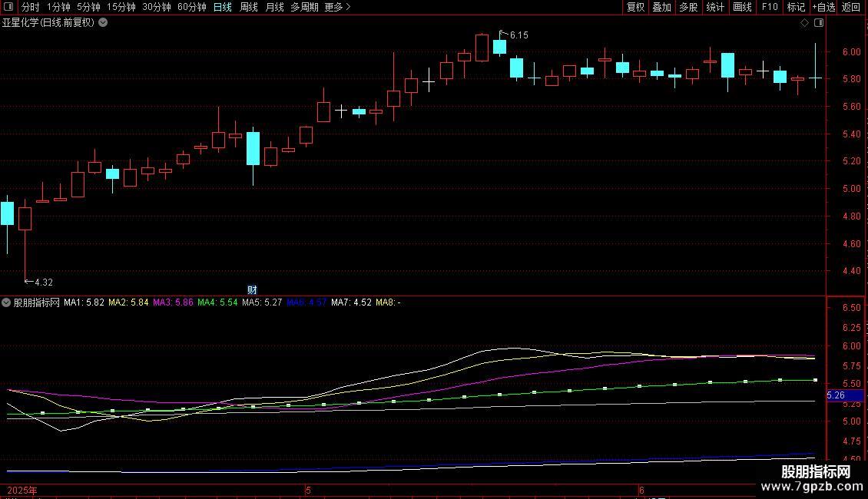The height and width of the screenshot is (499, 868).
Task: Select the 1分钟 period
Action: [x=58, y=7]
